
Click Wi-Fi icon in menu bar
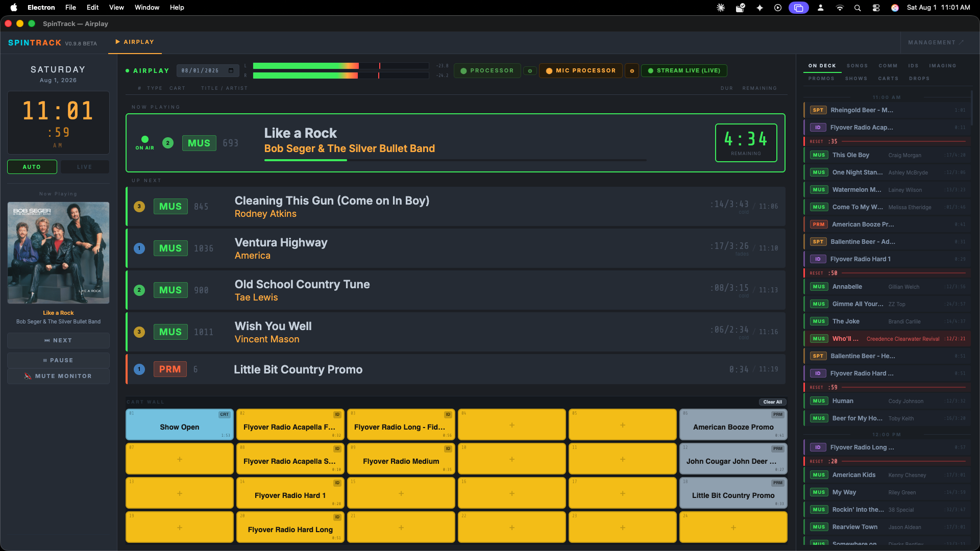pos(840,8)
